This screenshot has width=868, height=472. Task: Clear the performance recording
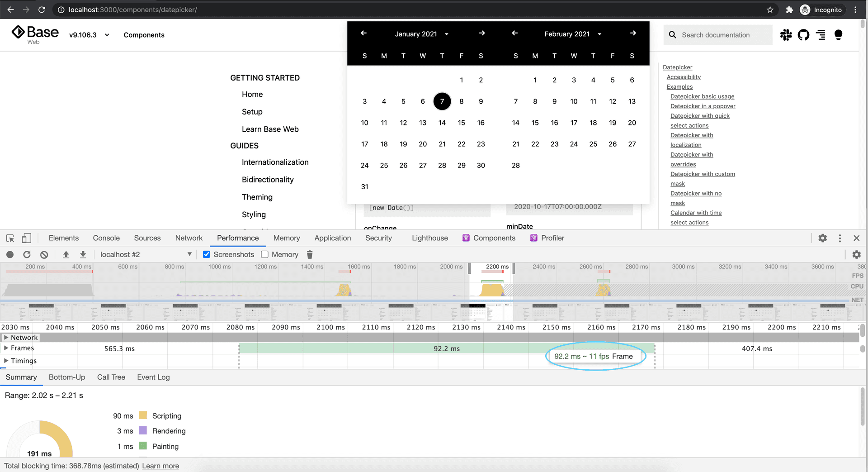(44, 254)
